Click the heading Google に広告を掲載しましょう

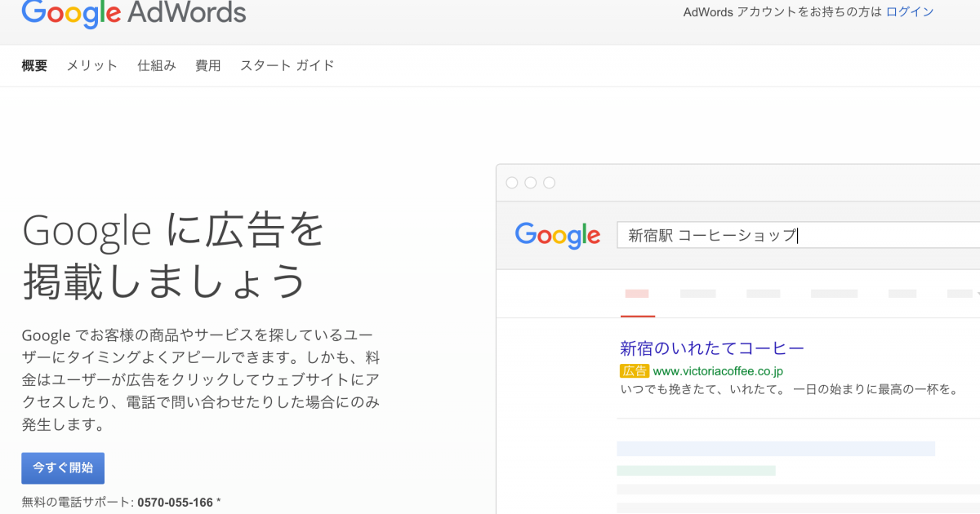coord(173,256)
